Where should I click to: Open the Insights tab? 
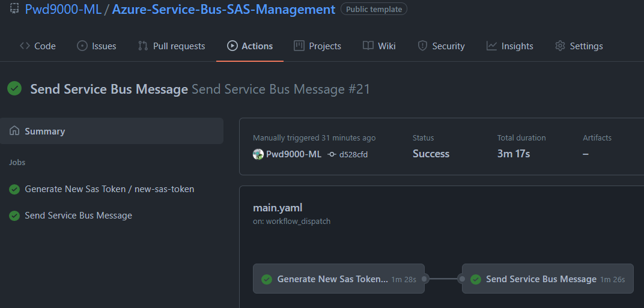point(509,46)
